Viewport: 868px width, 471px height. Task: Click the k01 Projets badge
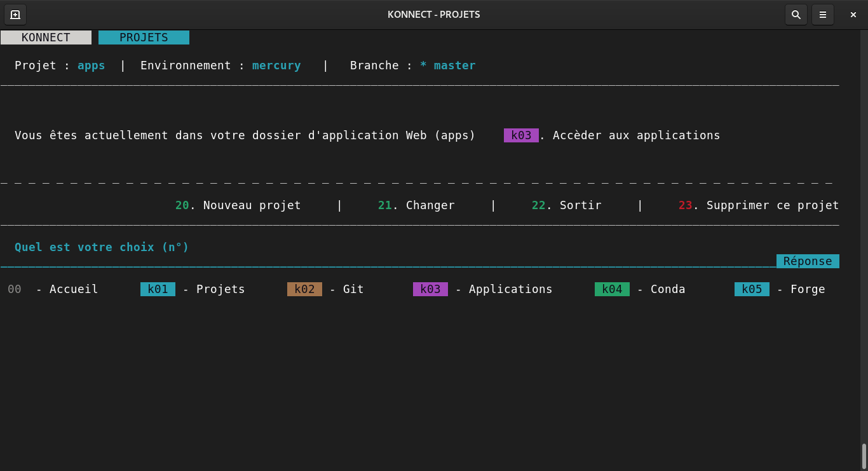(158, 289)
